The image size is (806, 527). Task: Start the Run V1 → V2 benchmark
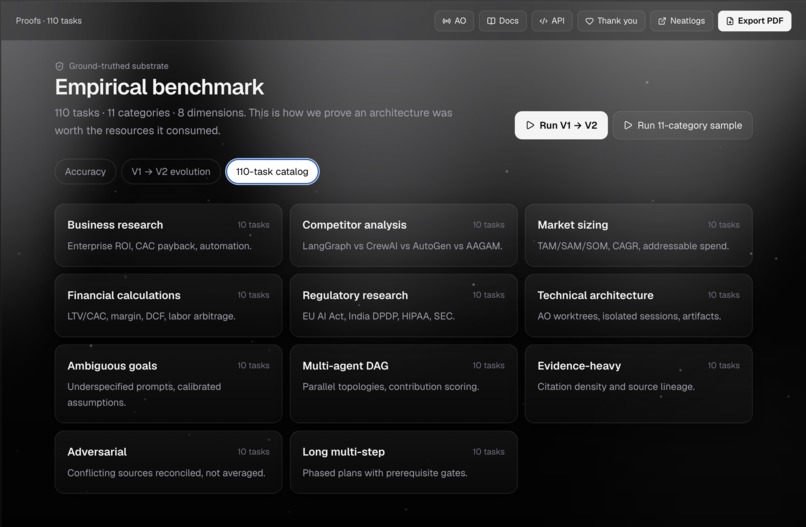click(561, 125)
